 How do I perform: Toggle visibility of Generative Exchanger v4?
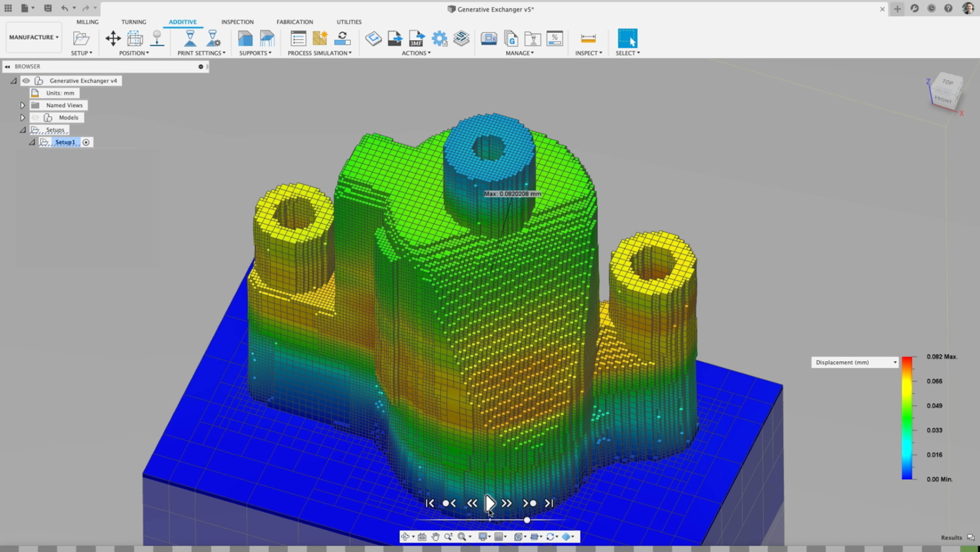click(x=26, y=81)
